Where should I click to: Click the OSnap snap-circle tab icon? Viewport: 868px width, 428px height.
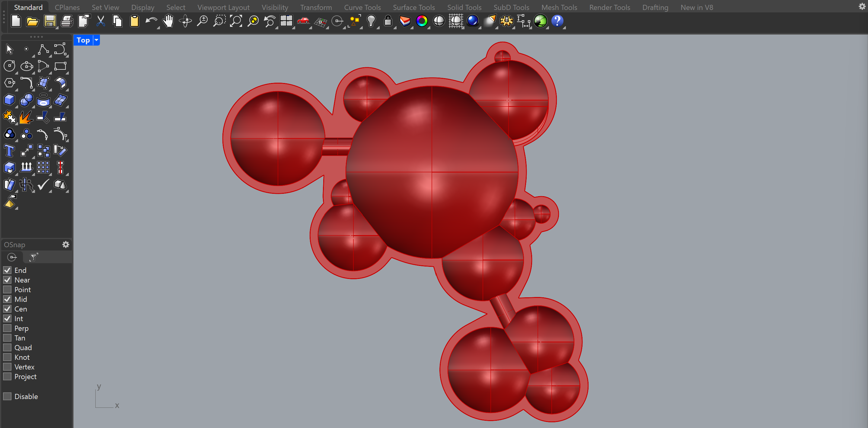pos(12,257)
